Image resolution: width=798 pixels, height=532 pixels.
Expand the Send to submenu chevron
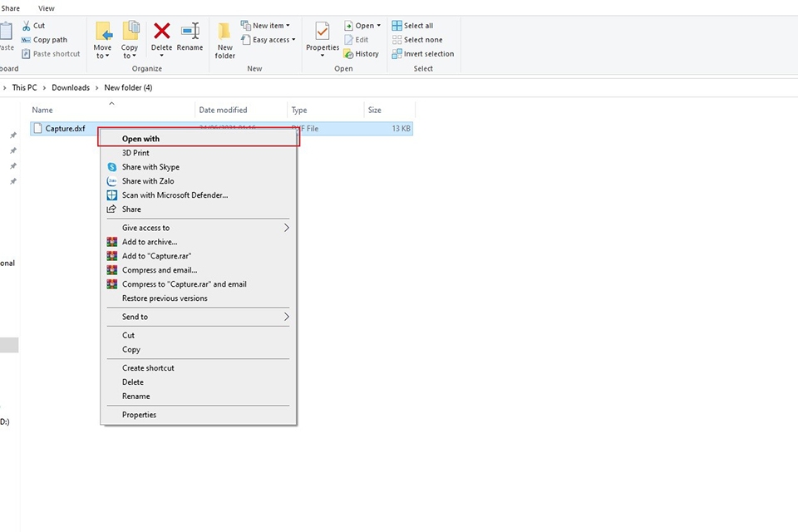(286, 317)
